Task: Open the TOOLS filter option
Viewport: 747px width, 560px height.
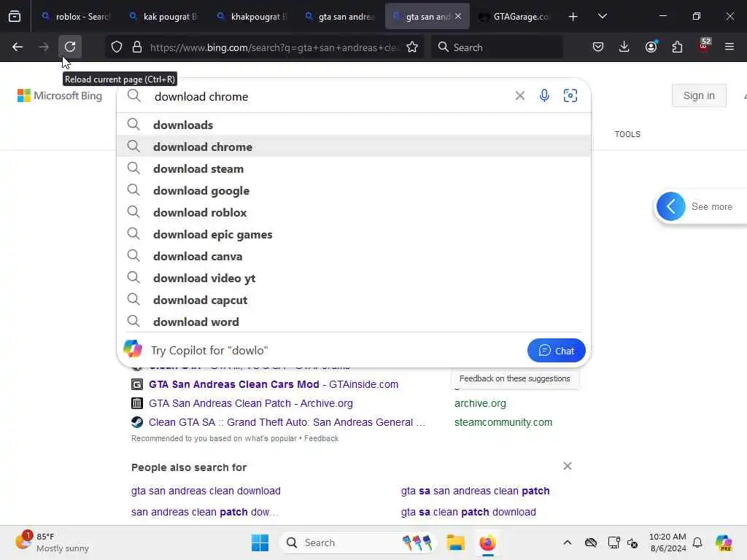Action: tap(627, 134)
